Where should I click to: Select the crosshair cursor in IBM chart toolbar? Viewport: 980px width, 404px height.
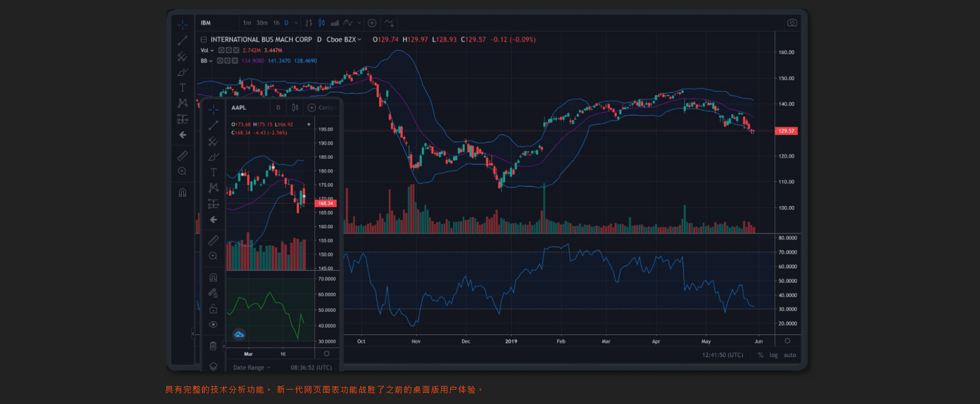[182, 24]
